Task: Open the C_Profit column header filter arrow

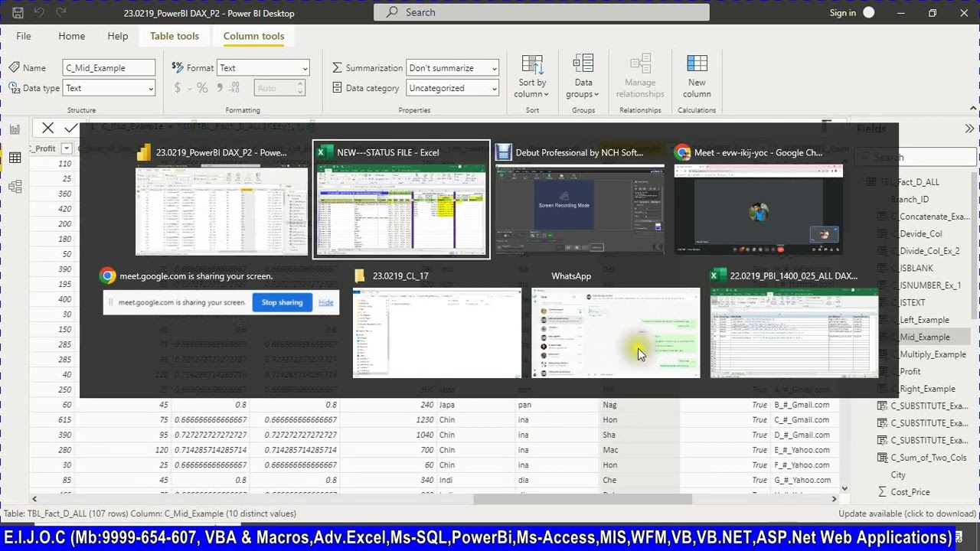Action: tap(67, 148)
